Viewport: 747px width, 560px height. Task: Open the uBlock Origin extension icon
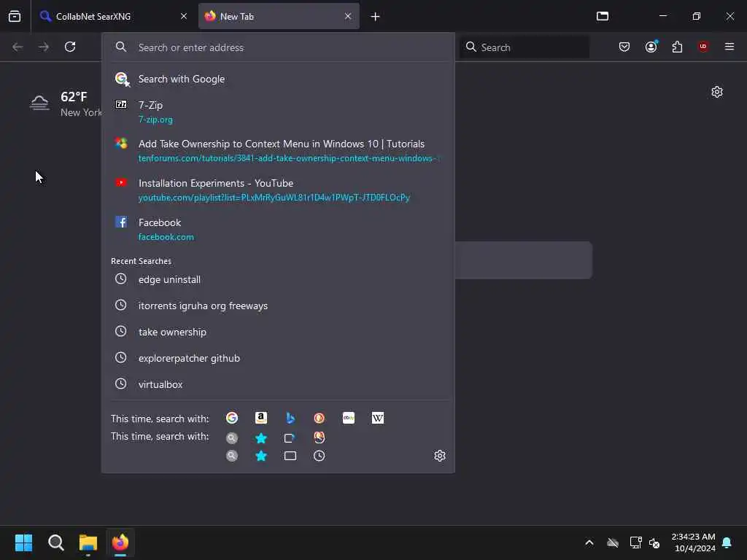coord(703,46)
